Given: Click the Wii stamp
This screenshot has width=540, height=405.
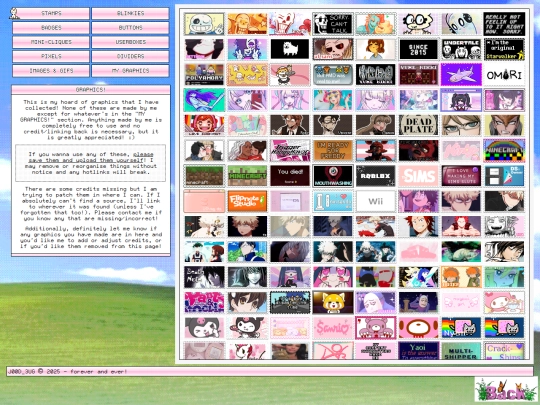Looking at the screenshot, I should (375, 201).
